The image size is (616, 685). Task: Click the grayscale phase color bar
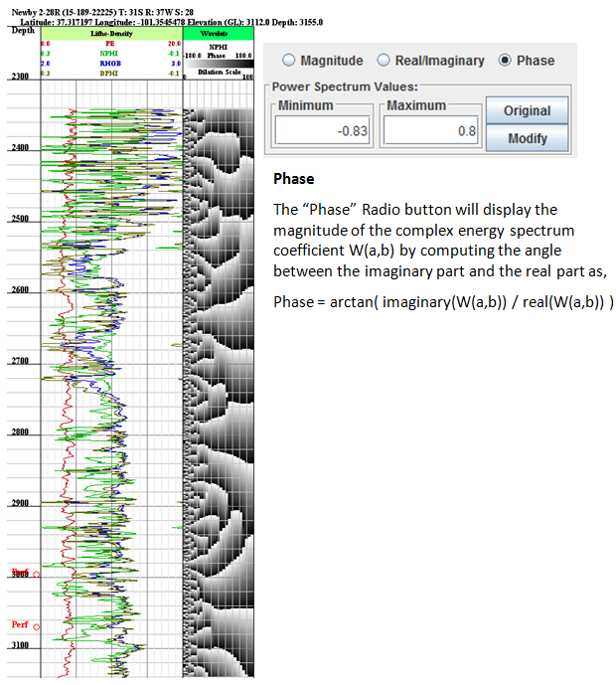[x=219, y=64]
